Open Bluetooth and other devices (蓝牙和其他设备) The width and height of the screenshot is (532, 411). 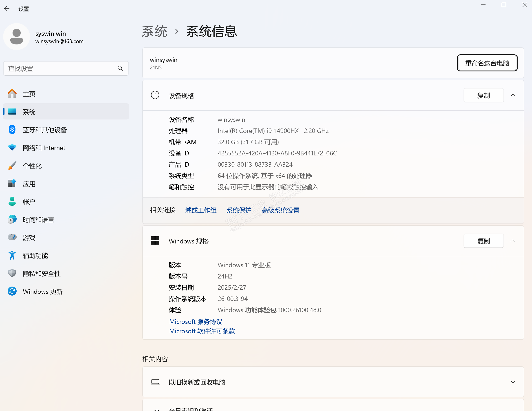click(x=45, y=130)
